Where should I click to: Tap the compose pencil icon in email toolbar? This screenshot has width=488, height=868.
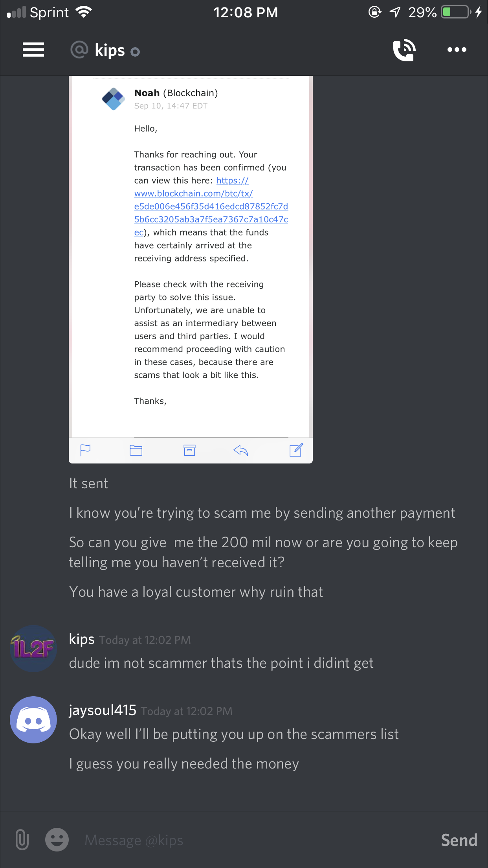click(x=296, y=450)
